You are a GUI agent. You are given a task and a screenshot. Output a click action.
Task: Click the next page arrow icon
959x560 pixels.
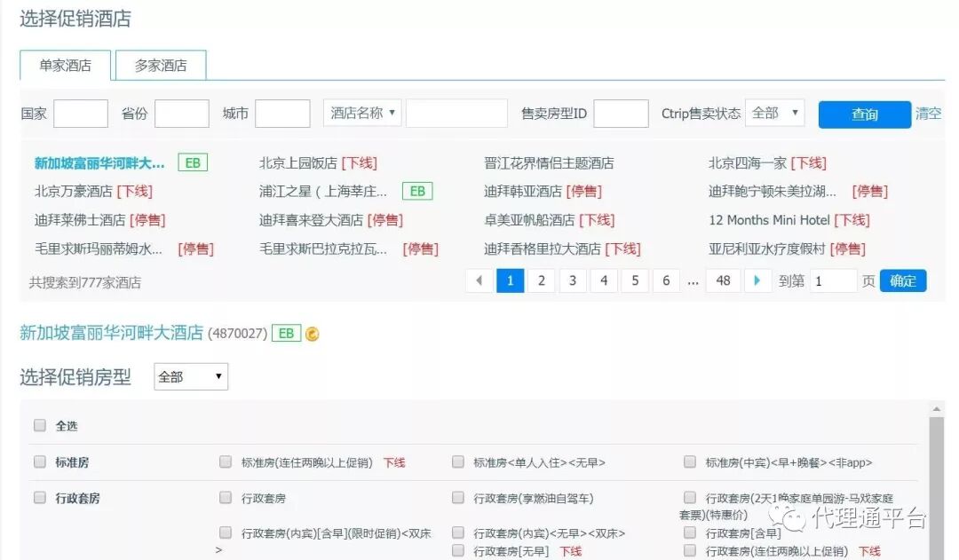click(x=757, y=280)
